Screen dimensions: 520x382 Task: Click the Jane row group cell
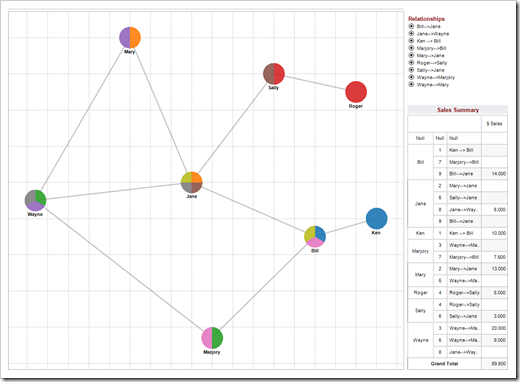420,204
